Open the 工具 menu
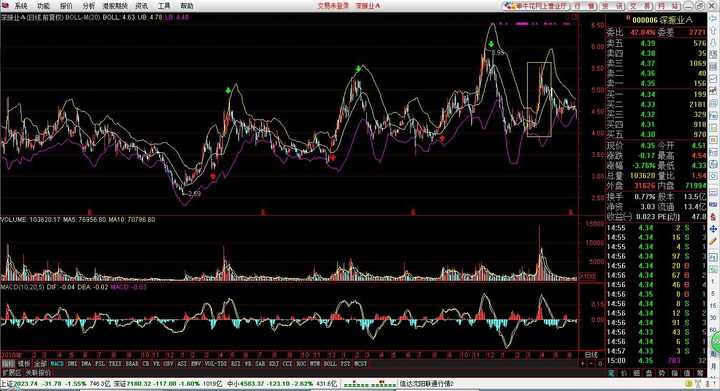This screenshot has height=391, width=720. click(x=164, y=6)
